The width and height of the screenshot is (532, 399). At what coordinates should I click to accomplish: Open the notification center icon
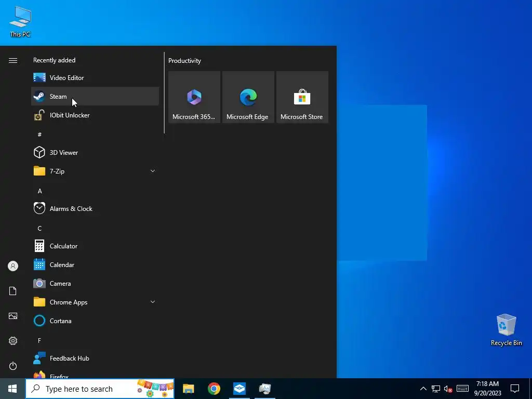515,389
